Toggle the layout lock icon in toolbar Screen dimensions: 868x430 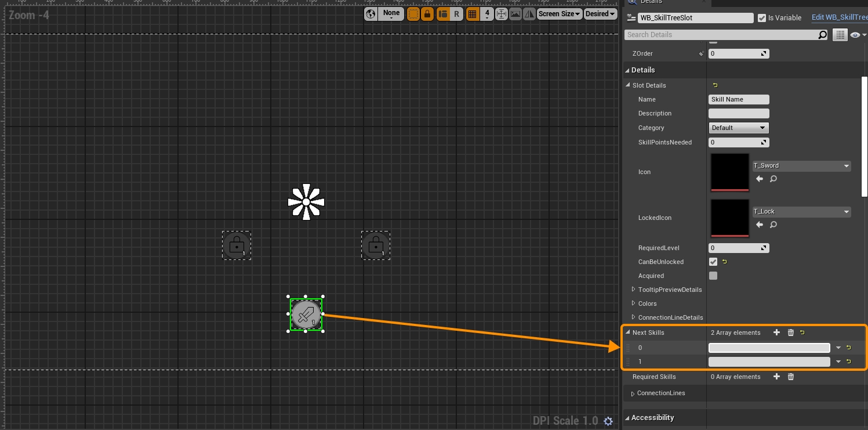(427, 14)
